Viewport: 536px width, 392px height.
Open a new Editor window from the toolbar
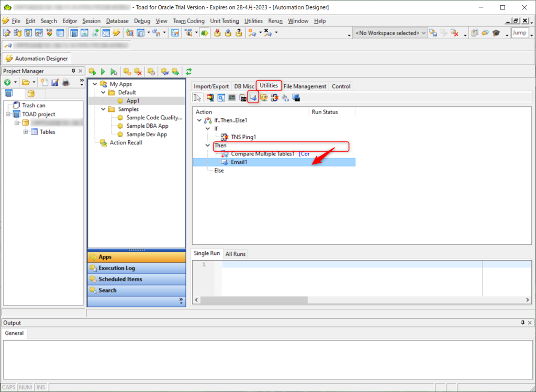point(6,33)
